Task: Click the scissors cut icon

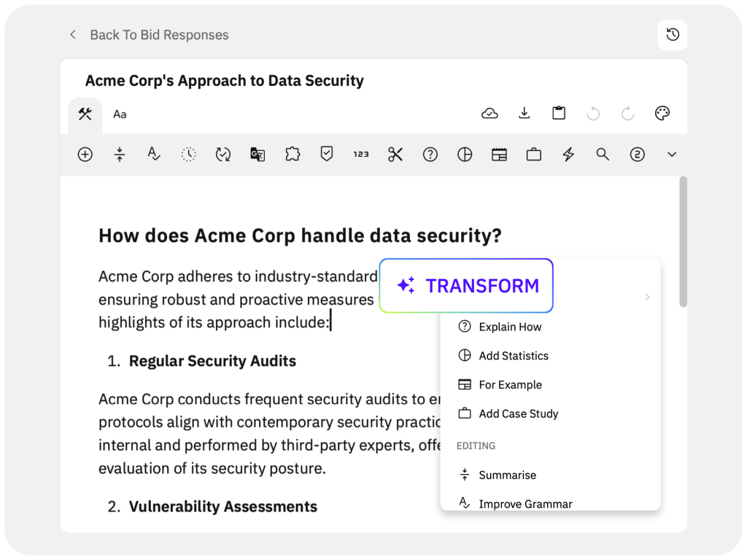Action: [x=395, y=155]
